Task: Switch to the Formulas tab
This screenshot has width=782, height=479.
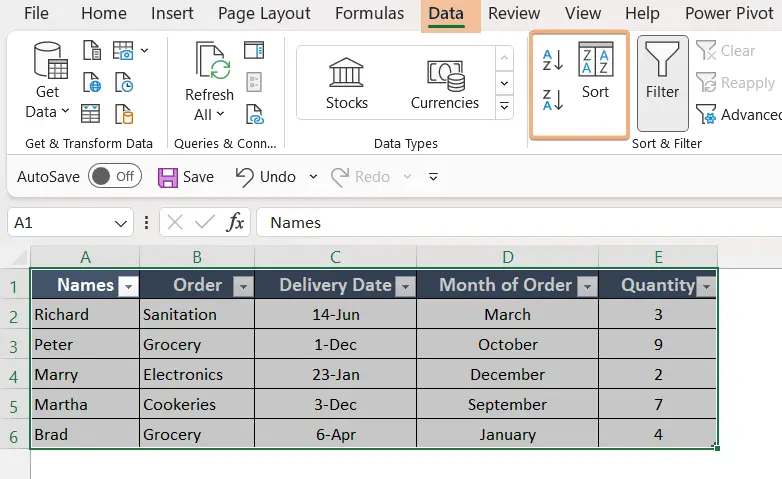Action: (370, 13)
